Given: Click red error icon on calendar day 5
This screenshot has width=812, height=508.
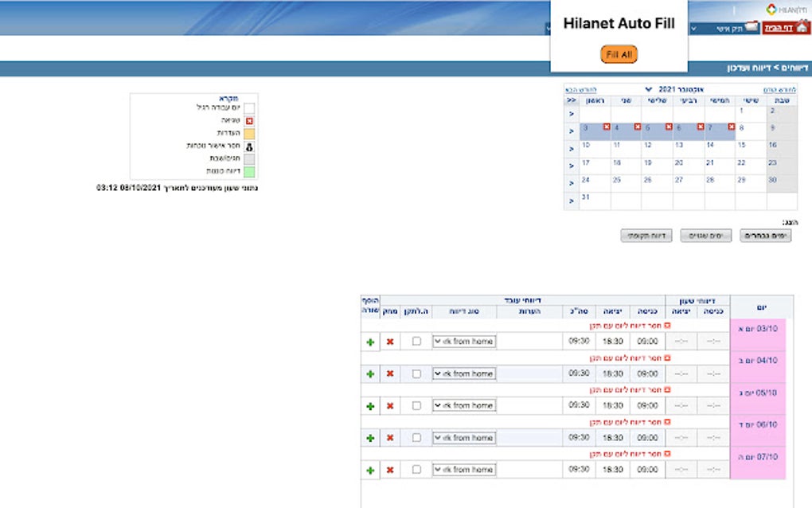Looking at the screenshot, I should (x=669, y=127).
